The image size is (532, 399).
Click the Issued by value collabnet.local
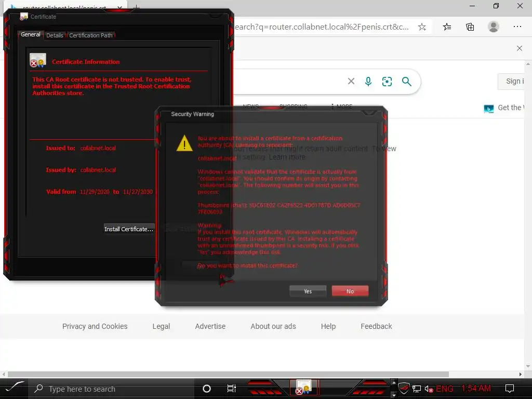pos(98,170)
